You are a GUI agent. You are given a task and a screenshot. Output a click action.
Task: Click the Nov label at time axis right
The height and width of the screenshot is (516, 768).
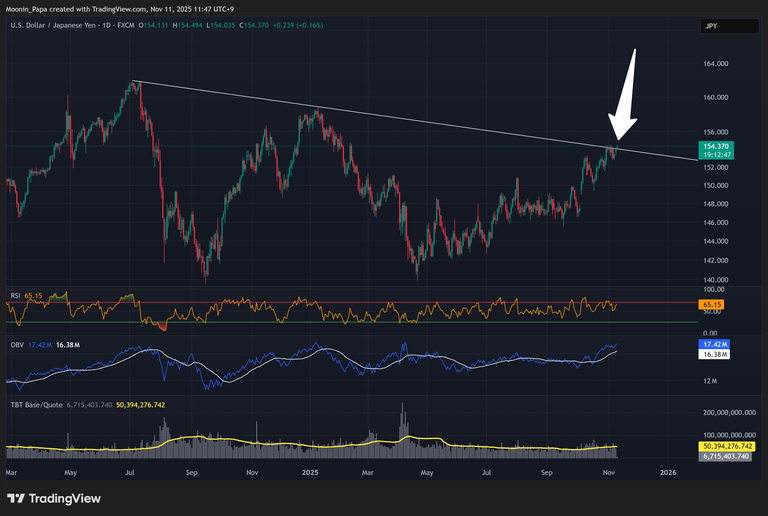pos(608,470)
